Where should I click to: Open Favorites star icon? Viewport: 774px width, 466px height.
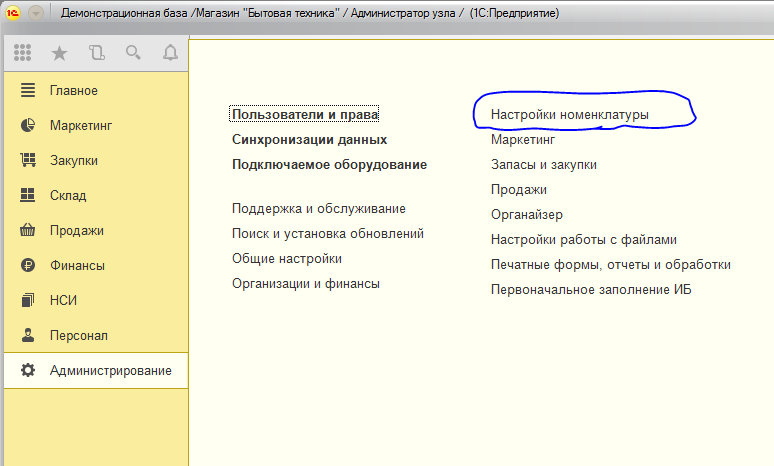pos(59,53)
